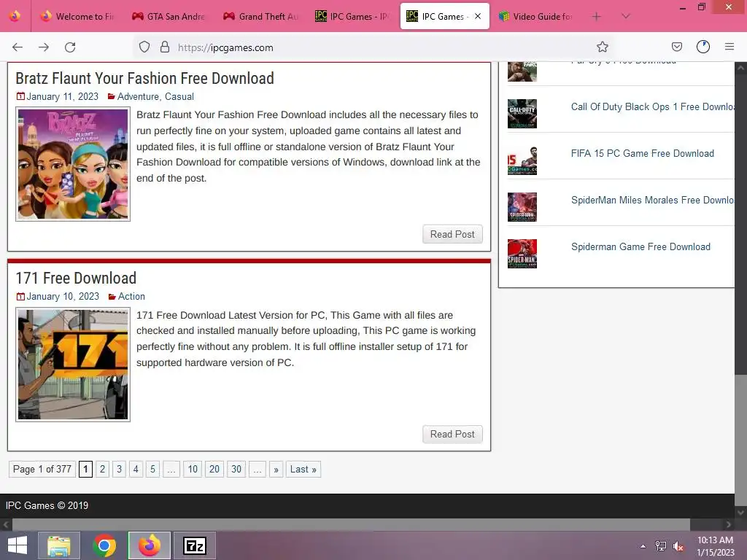Click FIFA 15 sidebar thumbnail
Viewport: 747px width, 560px height.
[522, 160]
